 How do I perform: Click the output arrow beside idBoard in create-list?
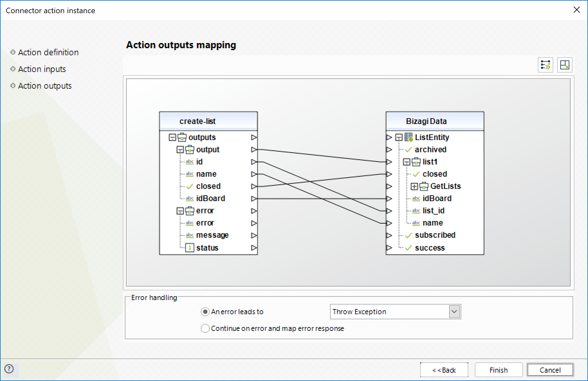point(254,199)
